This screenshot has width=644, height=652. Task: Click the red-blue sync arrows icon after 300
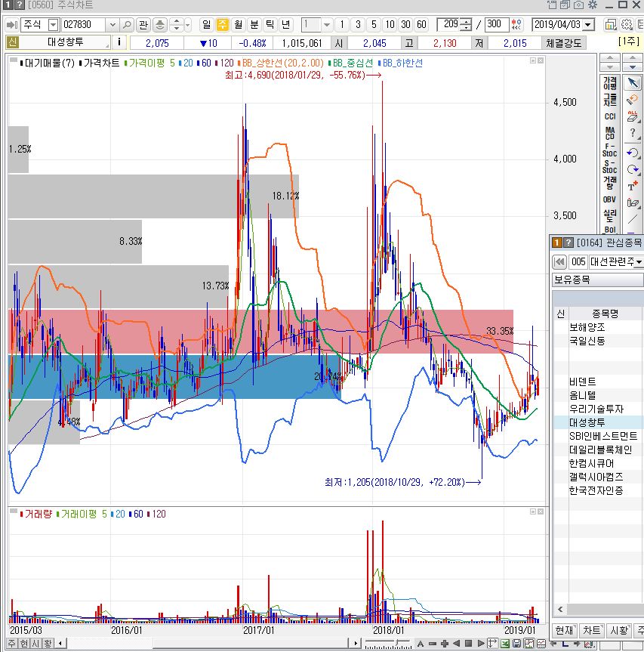pos(516,24)
